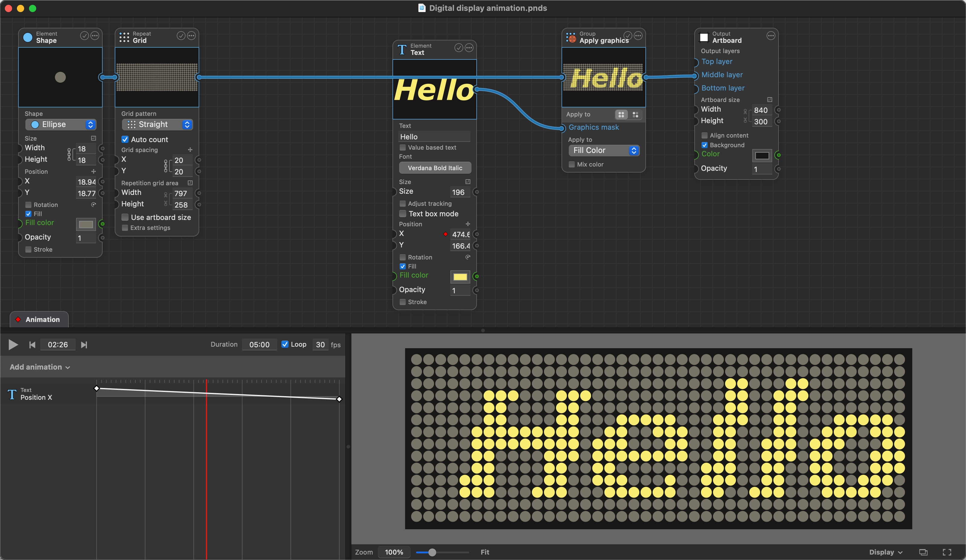Viewport: 966px width, 560px height.
Task: Select first Apply to grid mode icon
Action: 621,115
